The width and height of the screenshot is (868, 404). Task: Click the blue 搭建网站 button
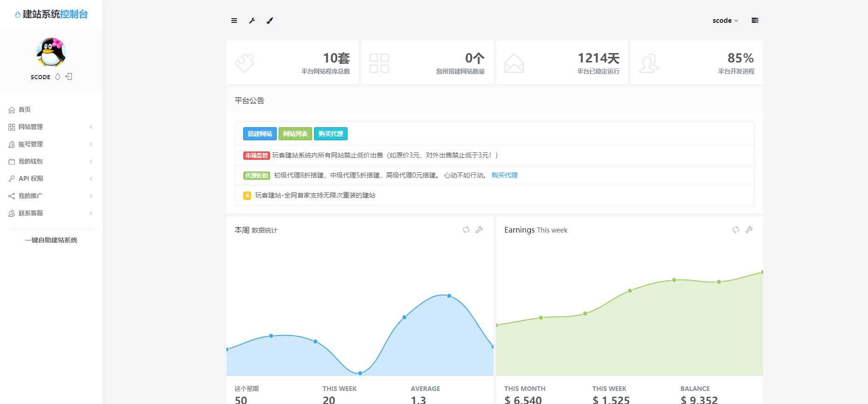click(260, 134)
